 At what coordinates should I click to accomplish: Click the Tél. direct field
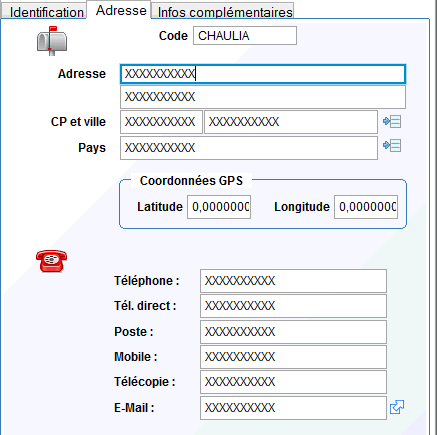(293, 306)
